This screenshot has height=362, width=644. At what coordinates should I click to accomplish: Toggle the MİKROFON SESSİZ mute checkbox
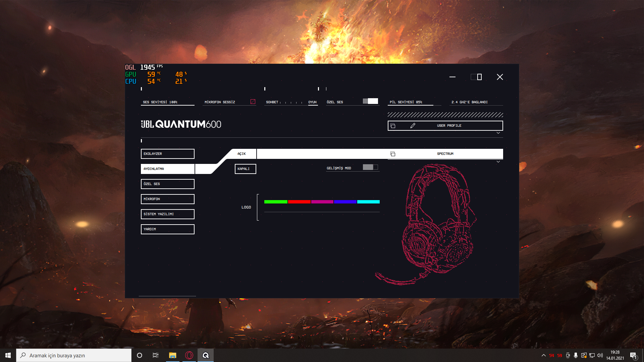pos(253,102)
